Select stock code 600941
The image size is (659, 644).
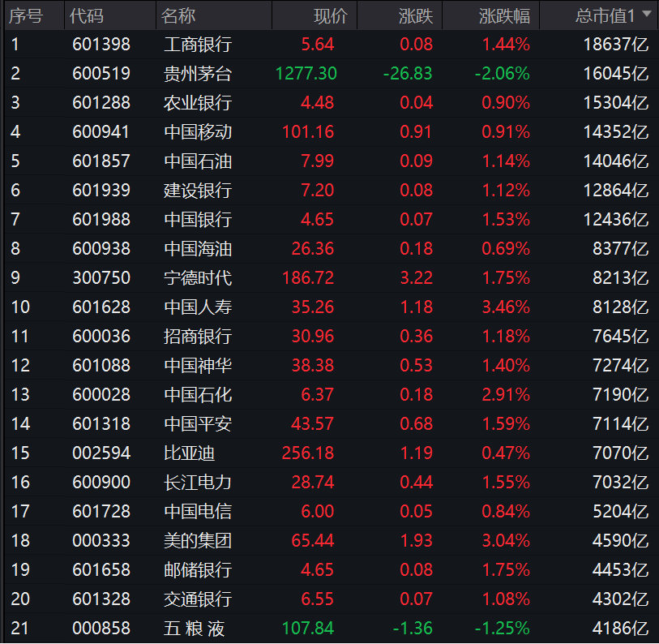[x=101, y=131]
